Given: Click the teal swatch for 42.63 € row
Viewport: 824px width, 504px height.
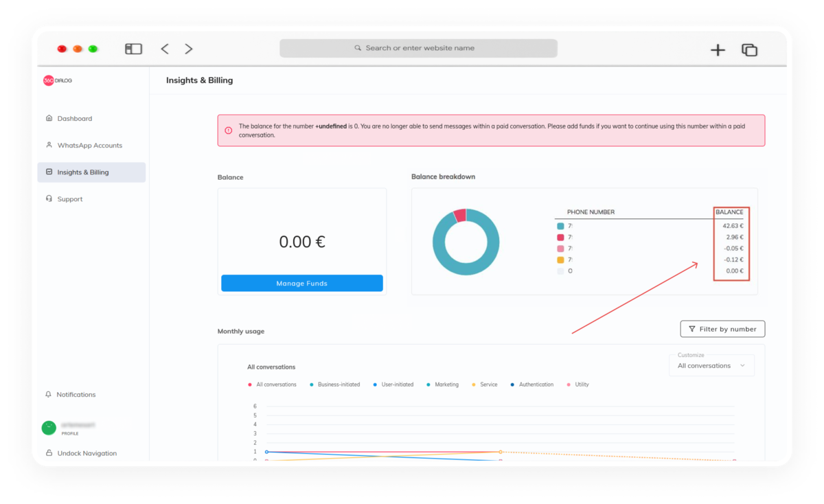Looking at the screenshot, I should tap(560, 226).
